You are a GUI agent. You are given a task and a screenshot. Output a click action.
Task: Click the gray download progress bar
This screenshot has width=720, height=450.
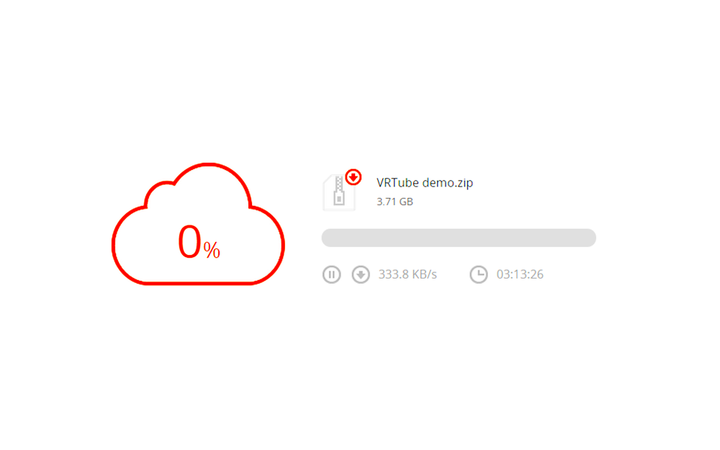(x=459, y=238)
